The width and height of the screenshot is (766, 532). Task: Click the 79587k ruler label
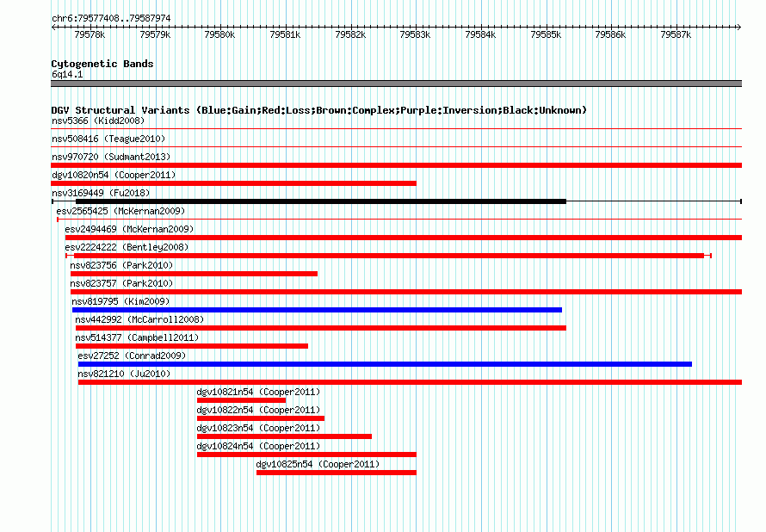[676, 34]
